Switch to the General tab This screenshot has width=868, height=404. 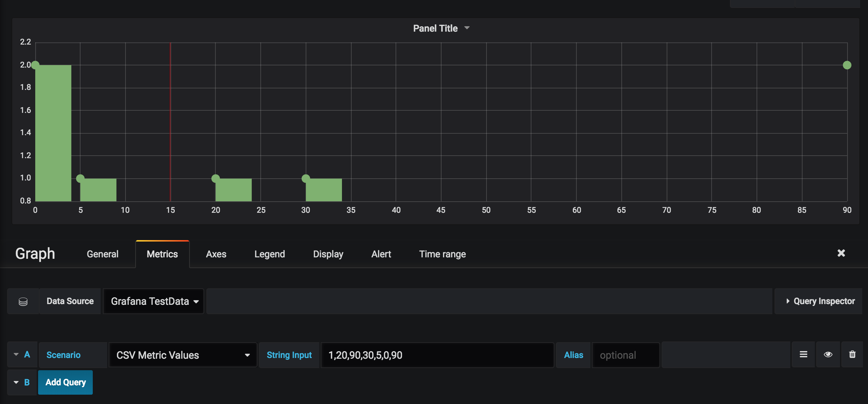click(102, 254)
